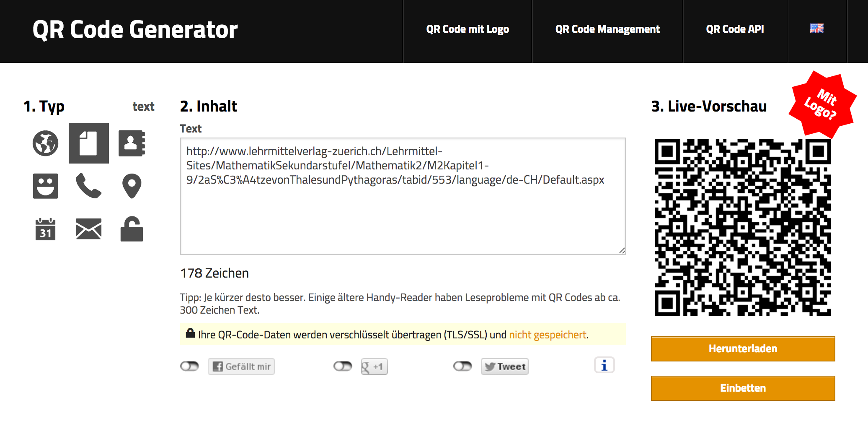Enable the Google +1 toggle switch
The image size is (868, 421).
coord(343,366)
